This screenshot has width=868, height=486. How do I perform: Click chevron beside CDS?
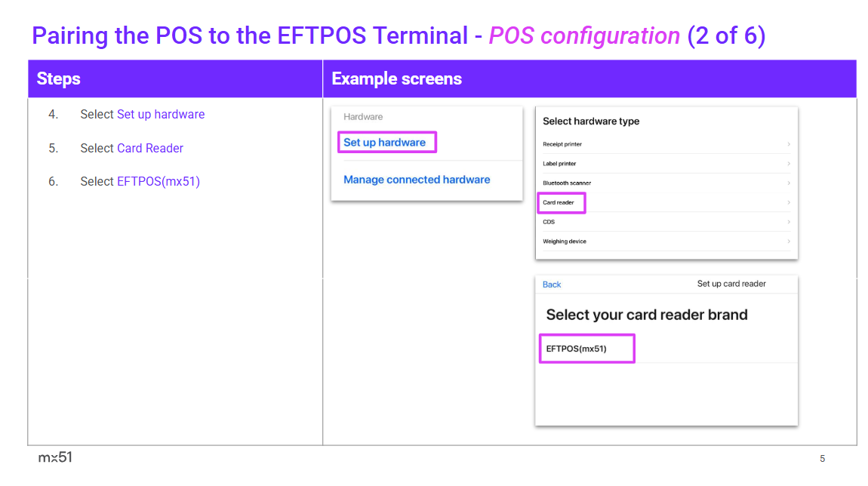click(789, 222)
